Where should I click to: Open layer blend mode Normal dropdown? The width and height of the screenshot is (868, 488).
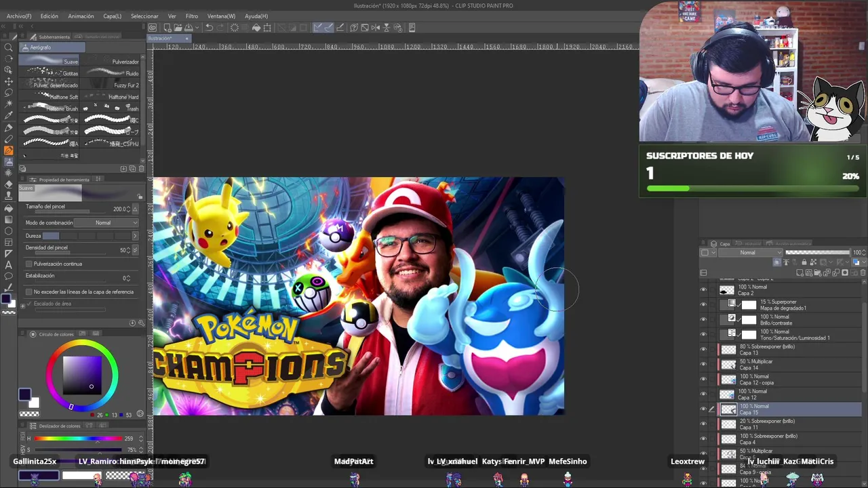coord(750,253)
